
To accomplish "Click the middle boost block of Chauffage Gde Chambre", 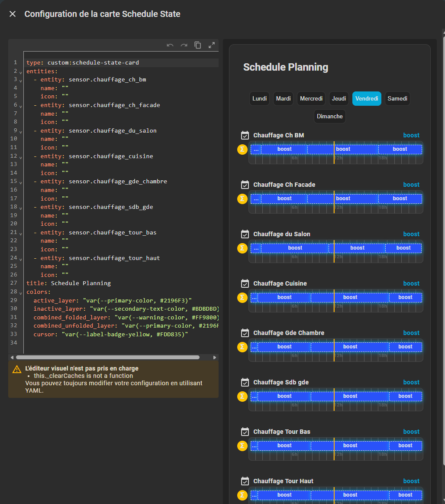I will coord(350,347).
